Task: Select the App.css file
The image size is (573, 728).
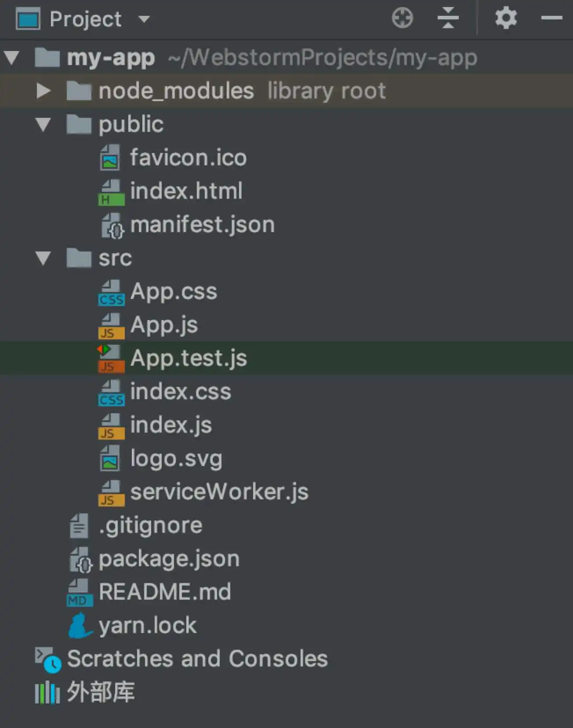Action: point(174,291)
